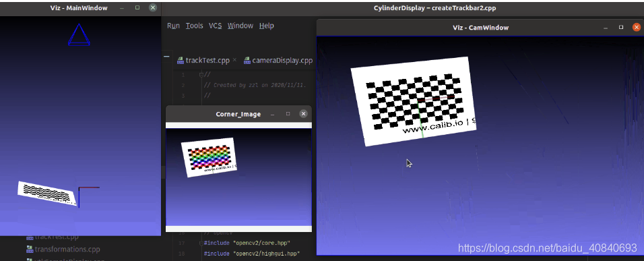Open the VCS menu
The width and height of the screenshot is (644, 261).
tap(215, 26)
